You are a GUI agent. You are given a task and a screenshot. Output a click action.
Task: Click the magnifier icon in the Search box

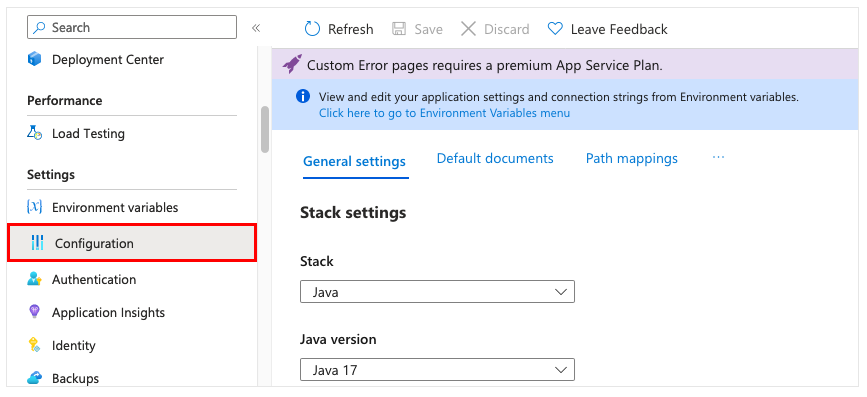click(x=39, y=27)
